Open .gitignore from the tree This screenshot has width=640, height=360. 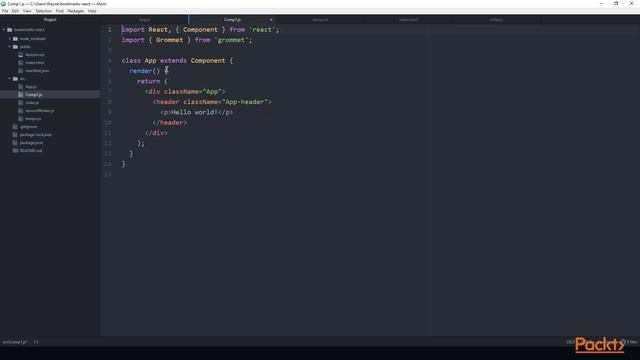(x=28, y=127)
